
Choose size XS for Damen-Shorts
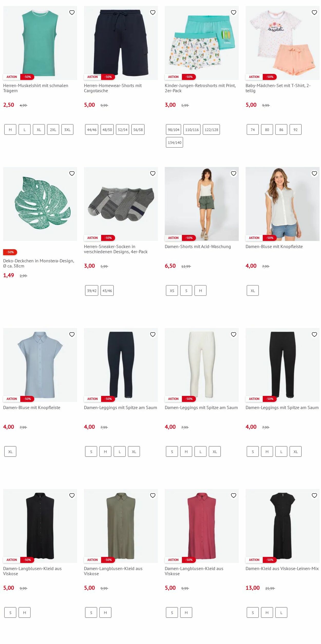coord(172,291)
